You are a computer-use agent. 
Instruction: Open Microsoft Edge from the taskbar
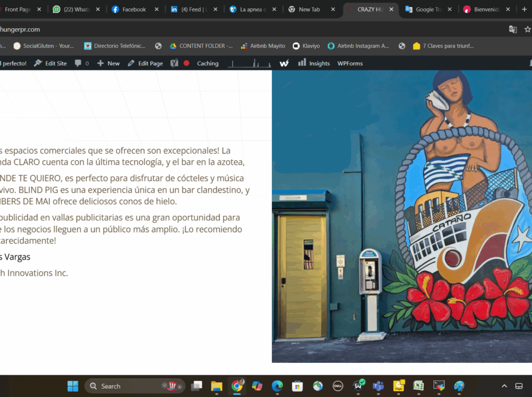click(277, 386)
